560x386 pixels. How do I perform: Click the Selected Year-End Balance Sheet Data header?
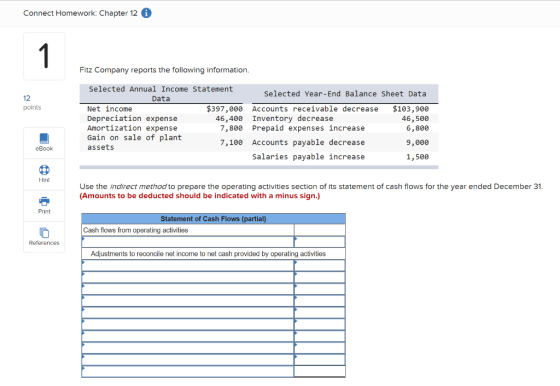[x=345, y=94]
